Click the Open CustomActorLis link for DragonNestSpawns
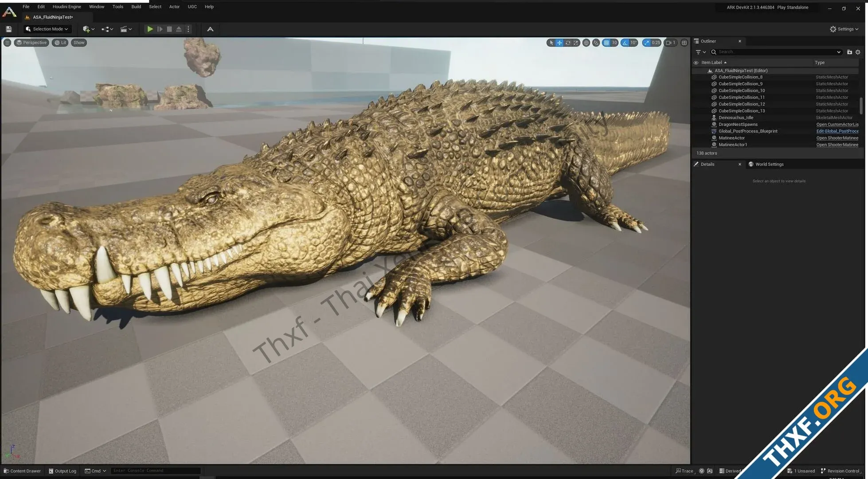 click(x=837, y=125)
